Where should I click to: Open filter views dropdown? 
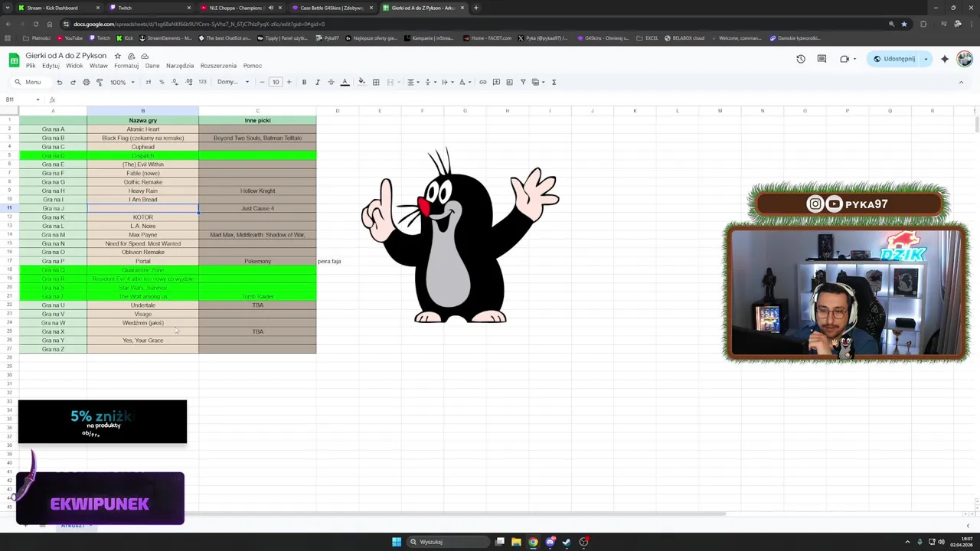537,82
